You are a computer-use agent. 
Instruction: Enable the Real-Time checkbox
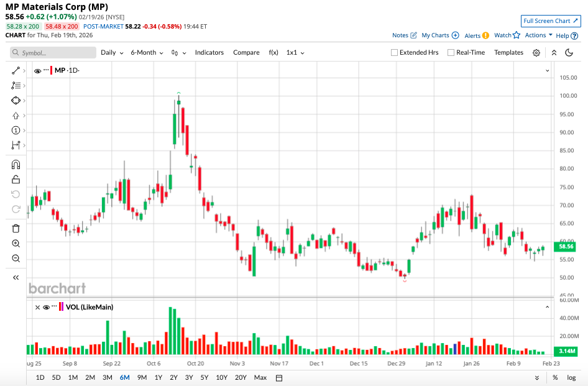451,53
